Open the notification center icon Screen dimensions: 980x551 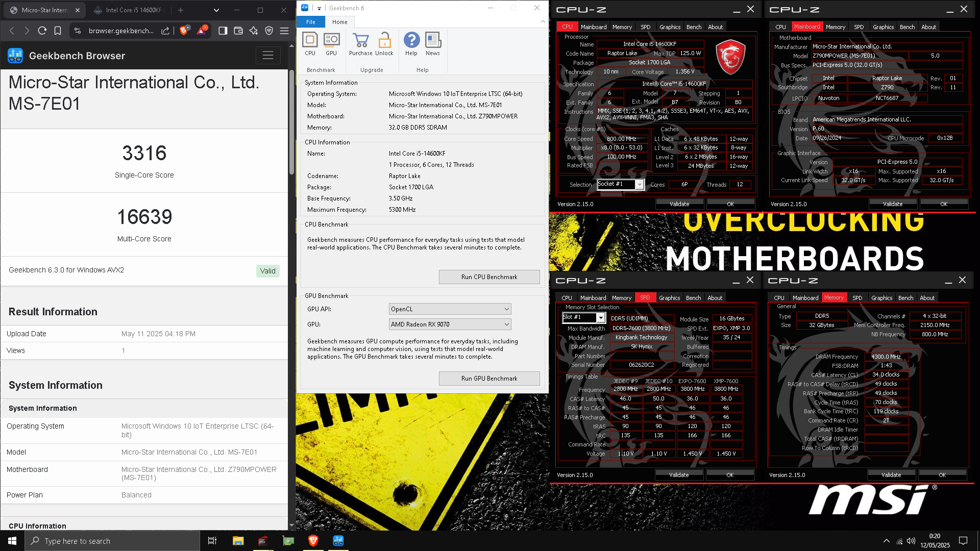click(963, 541)
